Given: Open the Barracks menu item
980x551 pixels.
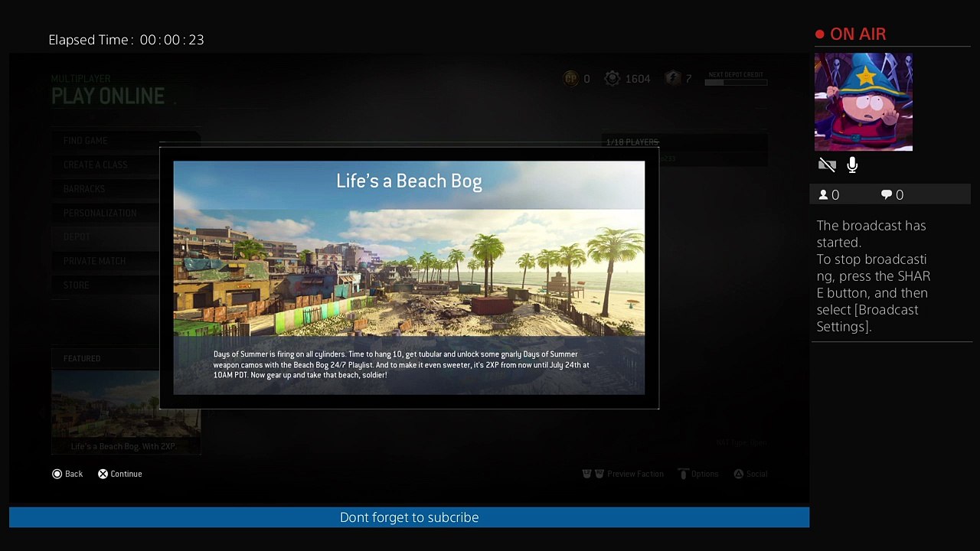Looking at the screenshot, I should (84, 189).
